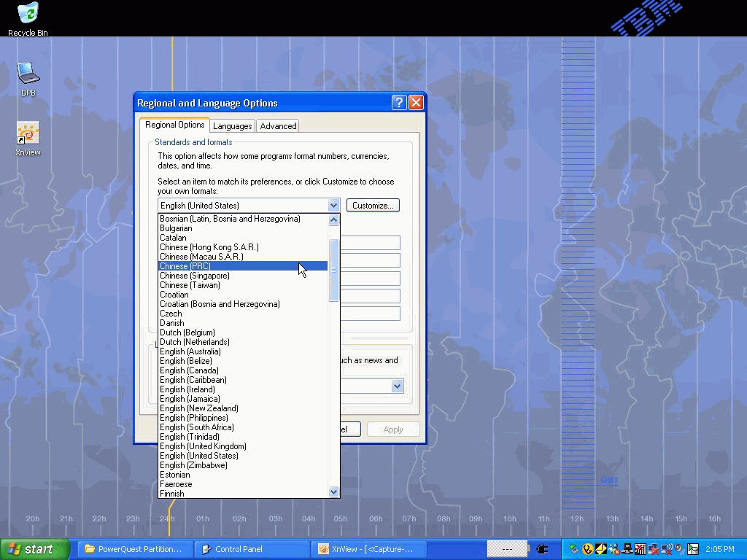Switch to the Advanced tab
Image resolution: width=747 pixels, height=560 pixels.
click(278, 126)
